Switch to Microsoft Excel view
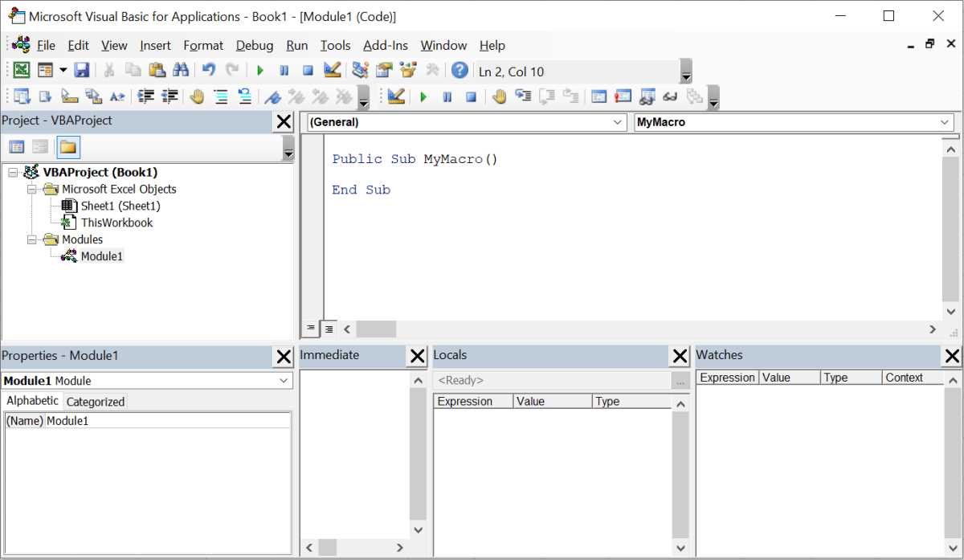This screenshot has height=560, width=964. [21, 70]
